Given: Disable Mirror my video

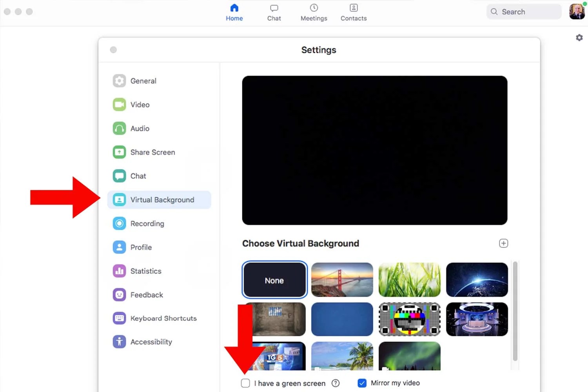Looking at the screenshot, I should 362,383.
